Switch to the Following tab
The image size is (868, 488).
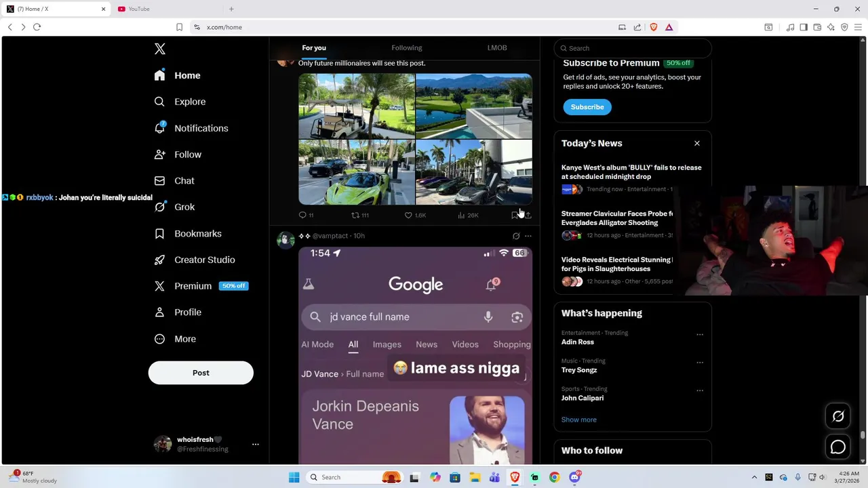(407, 48)
